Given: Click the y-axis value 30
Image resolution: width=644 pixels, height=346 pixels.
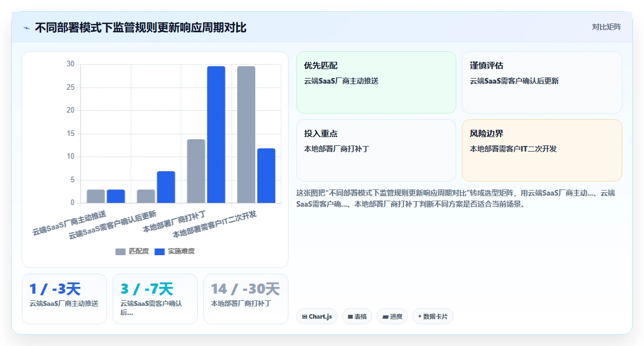Looking at the screenshot, I should (x=71, y=64).
